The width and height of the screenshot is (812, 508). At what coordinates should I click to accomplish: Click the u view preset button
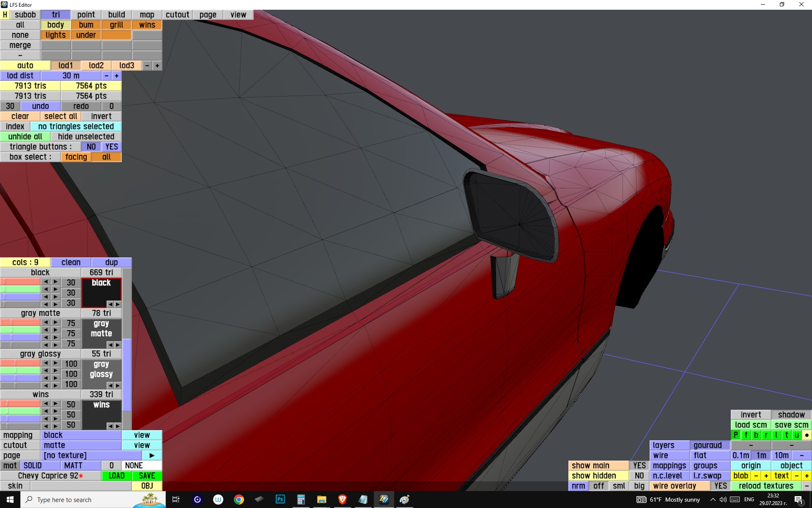(796, 435)
